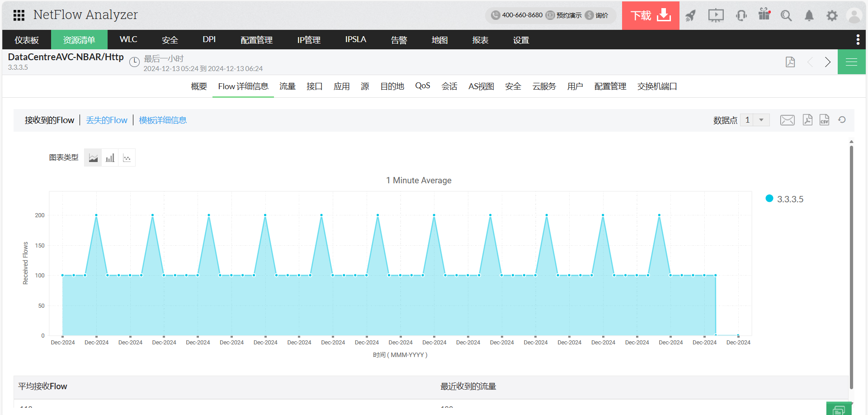Image resolution: width=868 pixels, height=415 pixels.
Task: Open the settings gear icon
Action: coord(832,16)
